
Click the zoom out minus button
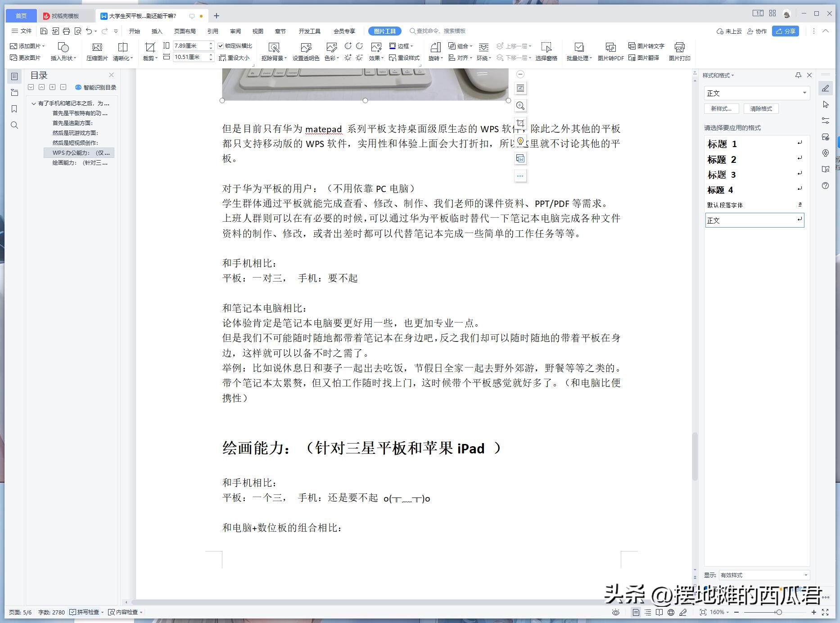pyautogui.click(x=736, y=612)
